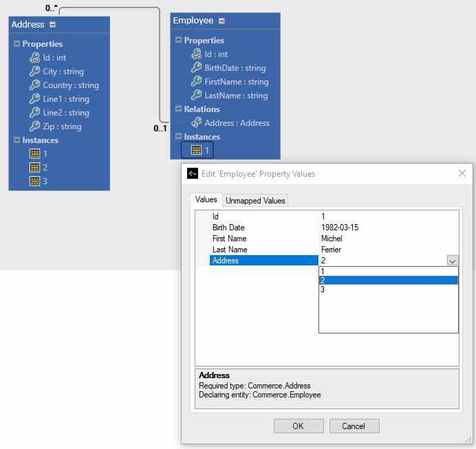
Task: Click the Address relation icon in Employee
Action: point(196,122)
